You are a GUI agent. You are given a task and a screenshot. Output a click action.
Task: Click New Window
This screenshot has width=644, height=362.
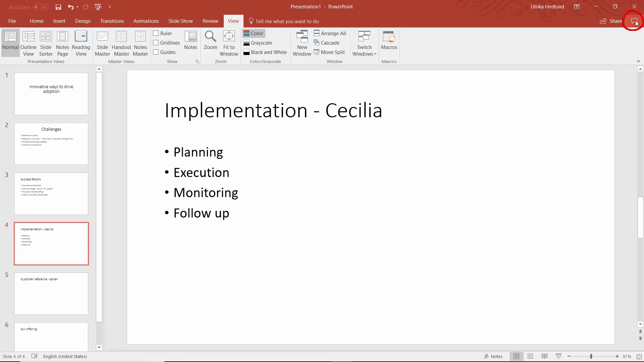coord(302,44)
